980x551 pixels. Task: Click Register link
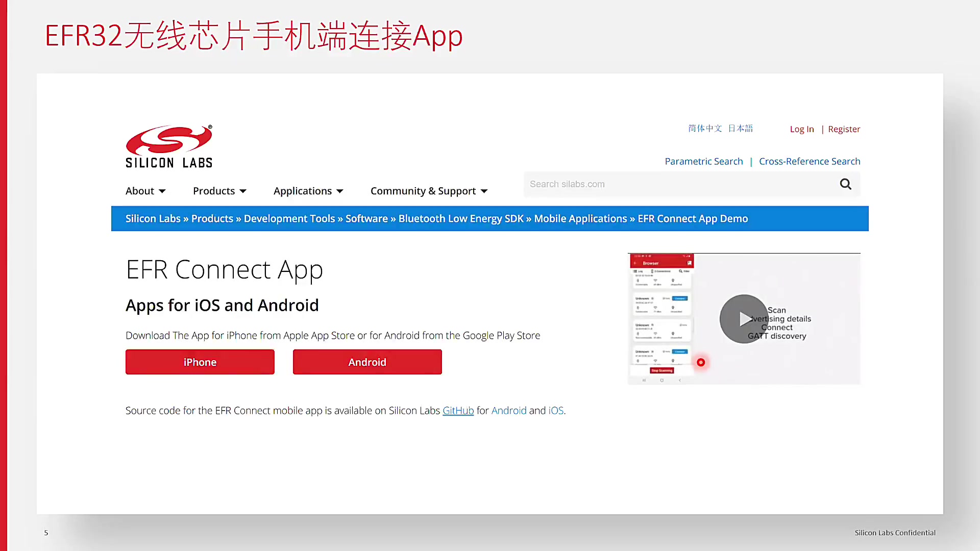pyautogui.click(x=844, y=129)
